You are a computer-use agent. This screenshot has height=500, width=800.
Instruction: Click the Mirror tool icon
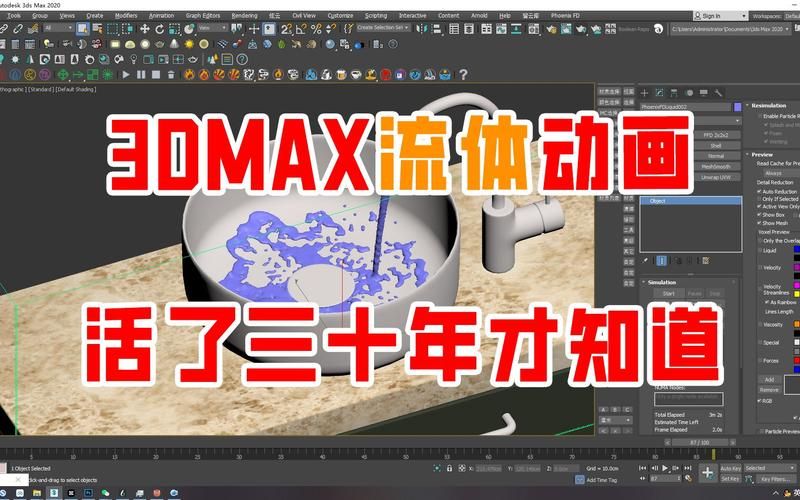pyautogui.click(x=422, y=29)
